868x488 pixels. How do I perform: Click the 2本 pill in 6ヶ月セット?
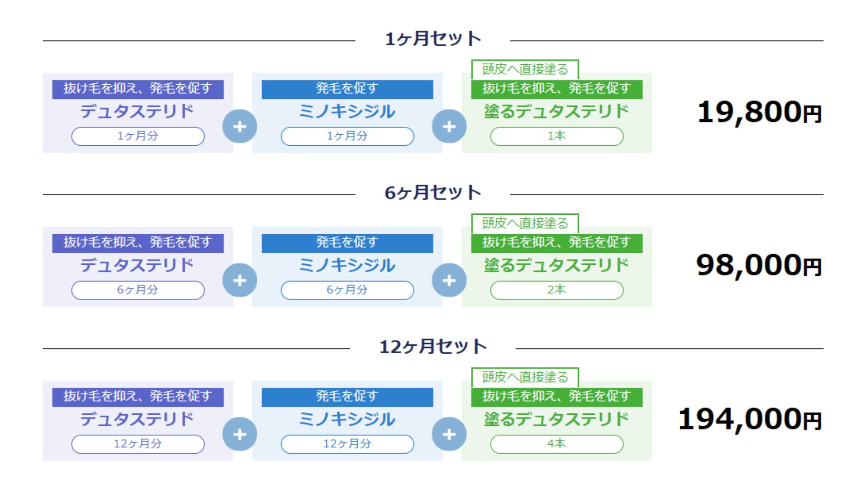pos(556,290)
